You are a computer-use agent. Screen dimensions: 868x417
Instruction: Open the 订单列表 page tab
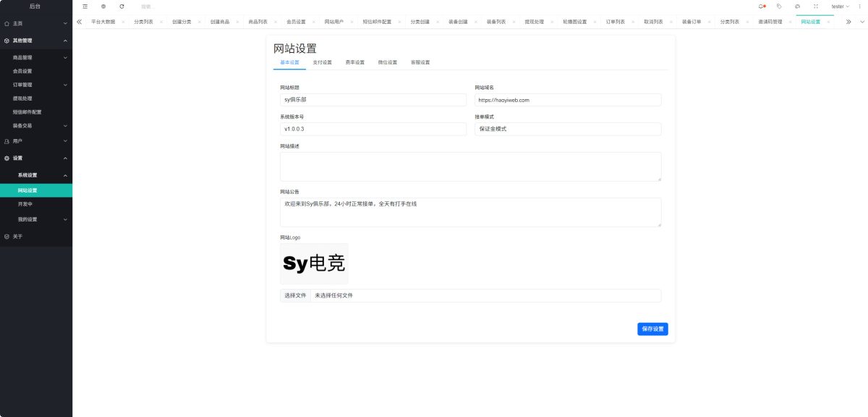tap(616, 22)
